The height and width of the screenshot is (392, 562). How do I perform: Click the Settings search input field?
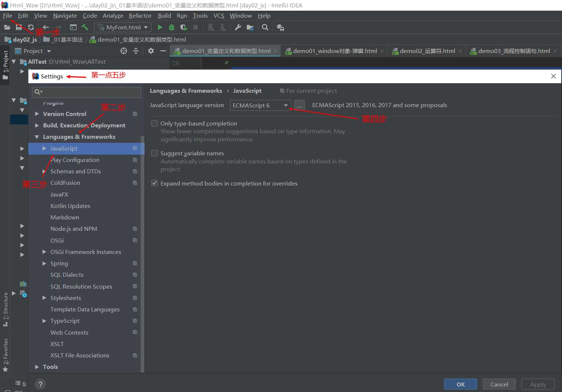87,92
